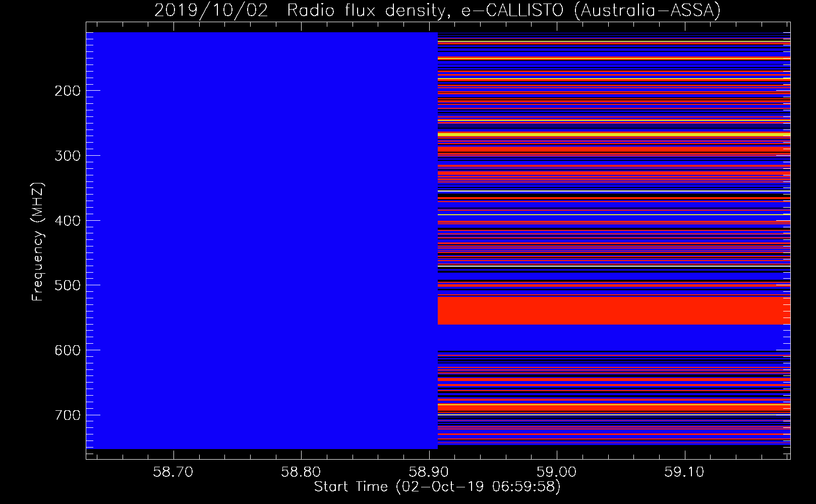Click the 59.10 time tick label
The image size is (816, 504).
coord(684,472)
